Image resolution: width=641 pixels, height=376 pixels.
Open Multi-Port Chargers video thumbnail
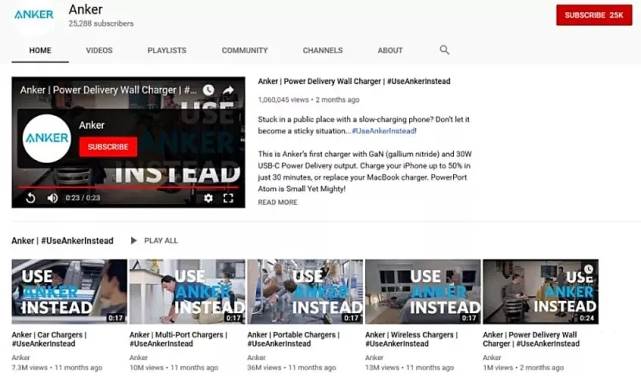(x=187, y=291)
